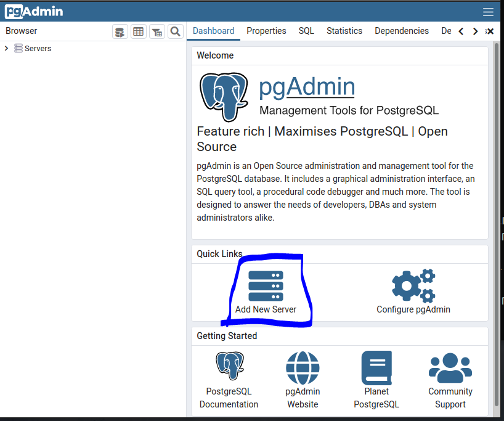Open the pgAdmin Website link text
This screenshot has width=504, height=421.
303,398
